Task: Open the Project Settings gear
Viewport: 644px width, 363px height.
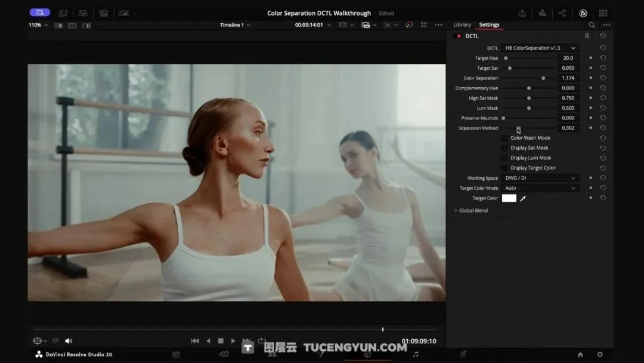Action: click(600, 355)
